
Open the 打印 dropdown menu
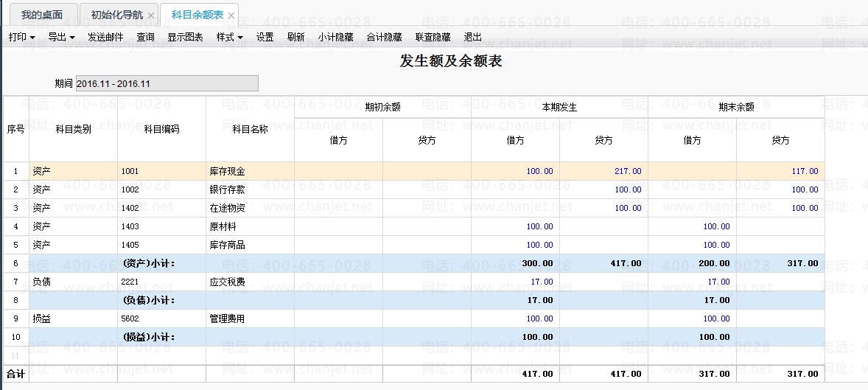22,37
